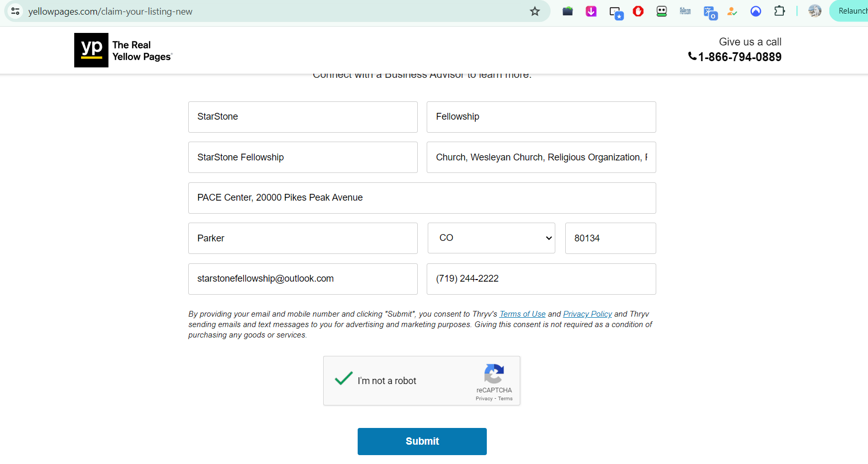Bookmark this page with the star icon

click(x=534, y=11)
